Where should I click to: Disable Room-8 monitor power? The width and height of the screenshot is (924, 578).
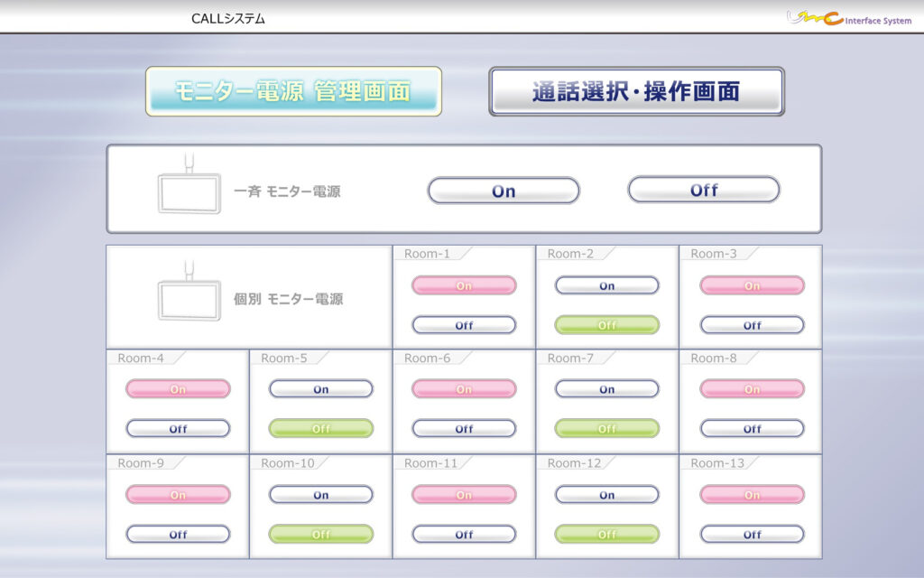point(752,428)
